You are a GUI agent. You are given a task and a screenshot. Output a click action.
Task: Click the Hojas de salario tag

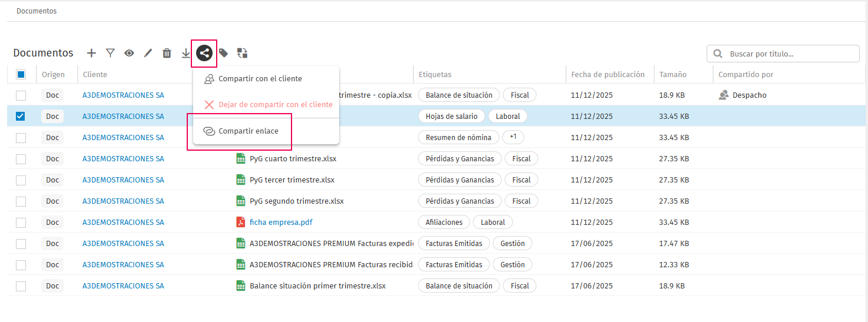[452, 116]
